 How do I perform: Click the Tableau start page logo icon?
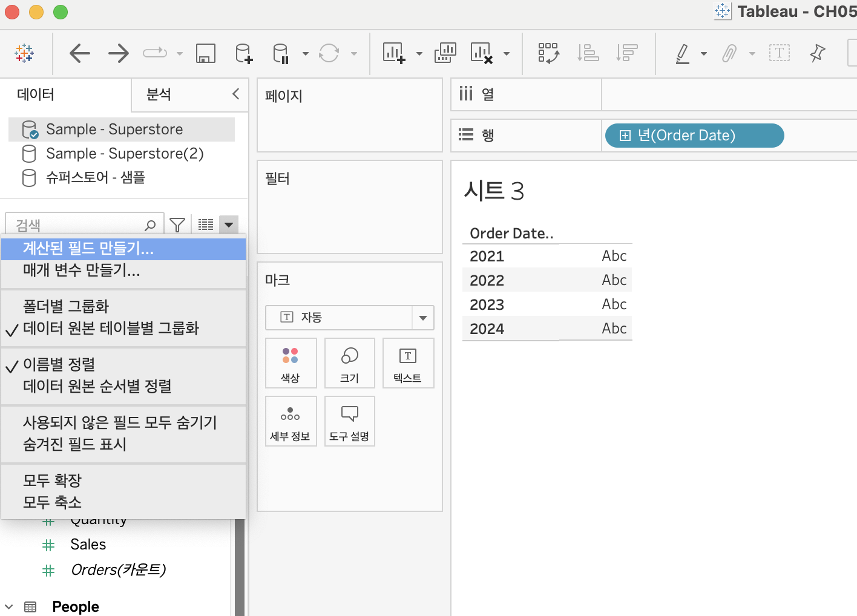coord(24,53)
